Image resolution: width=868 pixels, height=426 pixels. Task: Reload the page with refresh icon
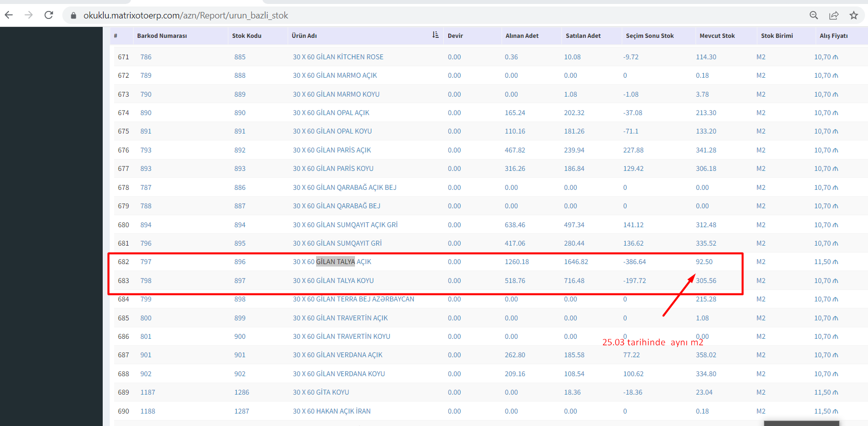tap(49, 15)
